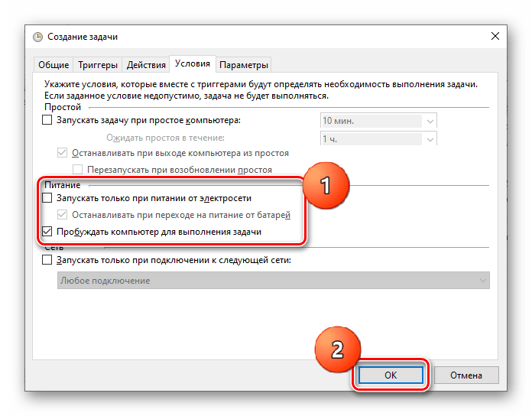Click the Простой section label
Image resolution: width=532 pixels, height=416 pixels.
(63, 107)
